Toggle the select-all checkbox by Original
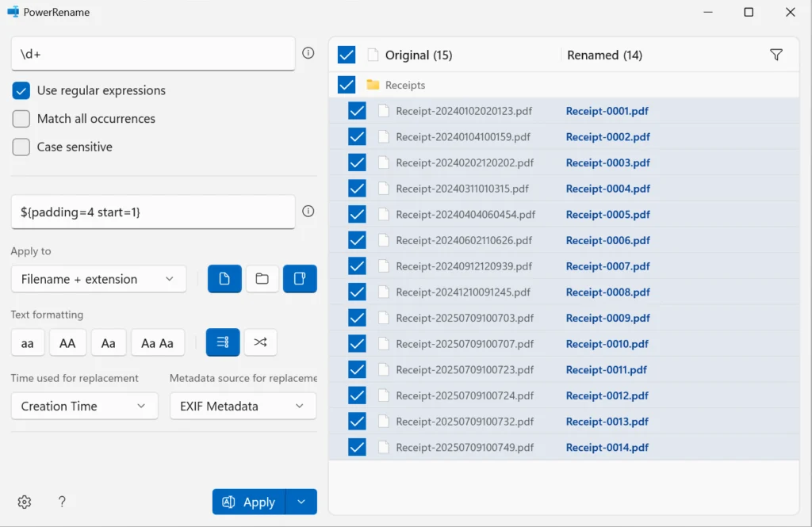Screen dimensions: 812x527 pos(347,55)
